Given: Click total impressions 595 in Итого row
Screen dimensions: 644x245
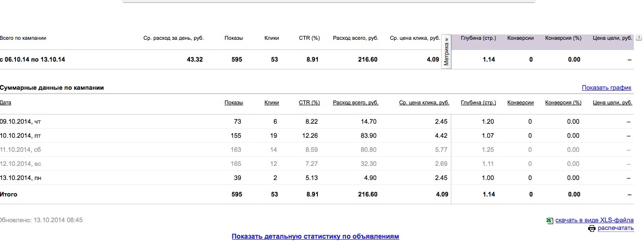Looking at the screenshot, I should 236,195.
